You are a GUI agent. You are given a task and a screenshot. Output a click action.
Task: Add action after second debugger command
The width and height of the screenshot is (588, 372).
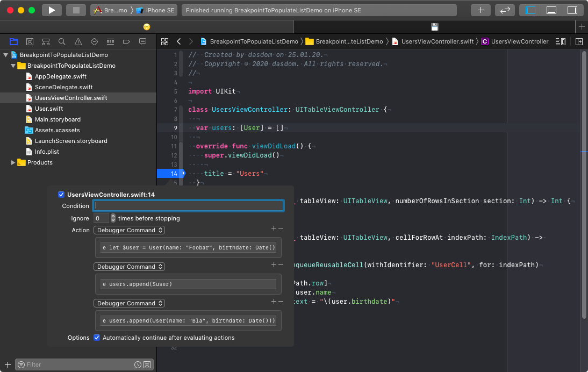(x=274, y=264)
